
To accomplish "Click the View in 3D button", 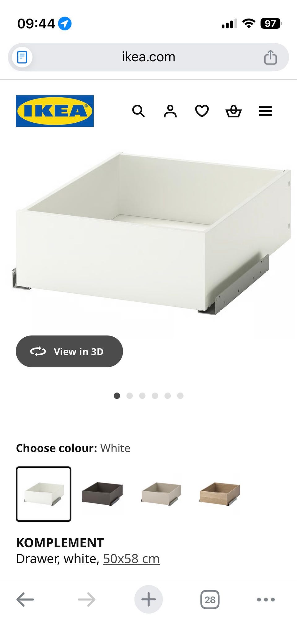I will (69, 351).
